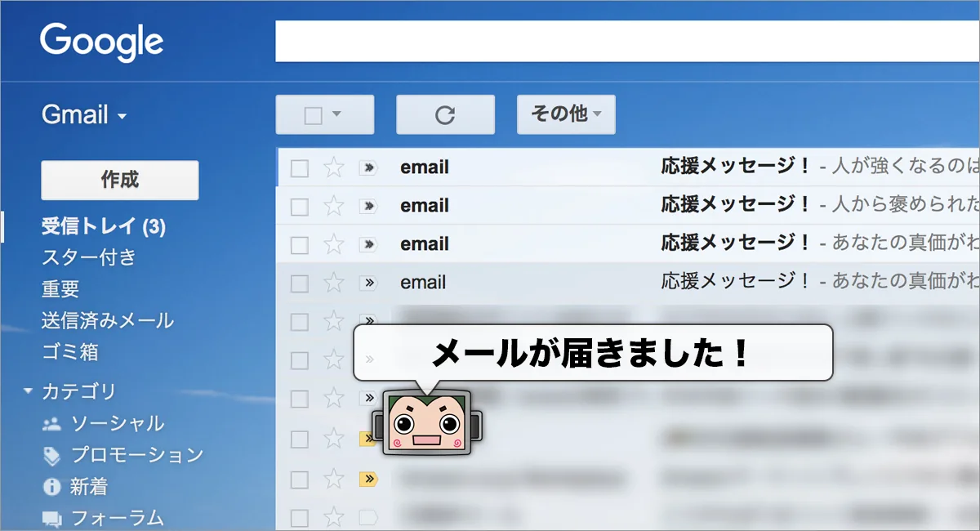Star the fourth read email row
The width and height of the screenshot is (980, 531).
pos(333,283)
